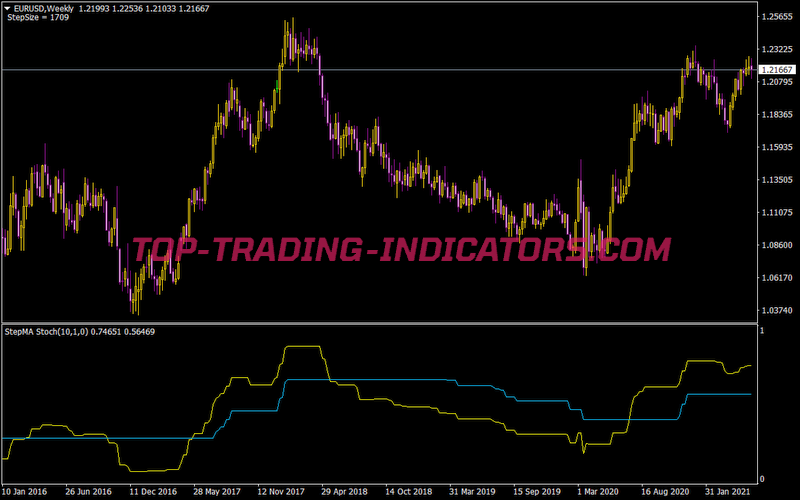Click the chart menu triangle beside EURUSD,Weekly
This screenshot has width=800, height=500.
pos(7,9)
